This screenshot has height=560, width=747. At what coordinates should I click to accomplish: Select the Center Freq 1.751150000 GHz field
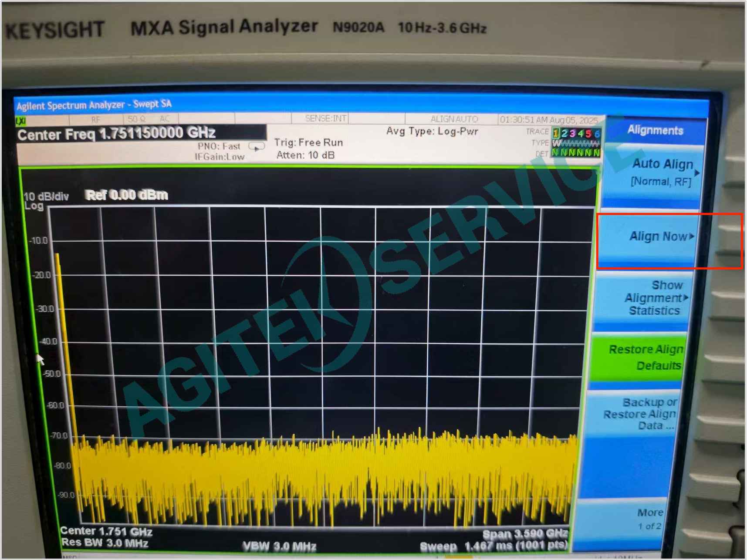(x=142, y=133)
